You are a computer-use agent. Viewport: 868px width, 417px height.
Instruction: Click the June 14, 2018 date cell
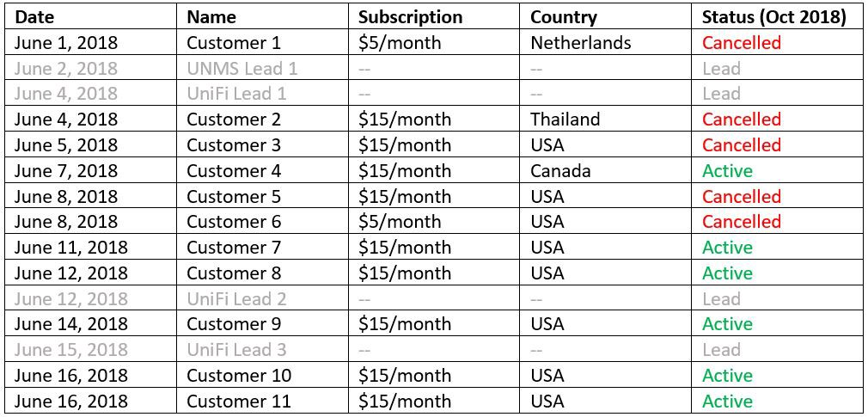(70, 324)
